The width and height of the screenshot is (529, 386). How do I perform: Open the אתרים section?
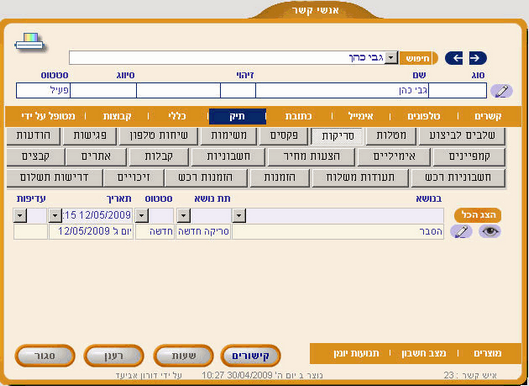pyautogui.click(x=96, y=157)
